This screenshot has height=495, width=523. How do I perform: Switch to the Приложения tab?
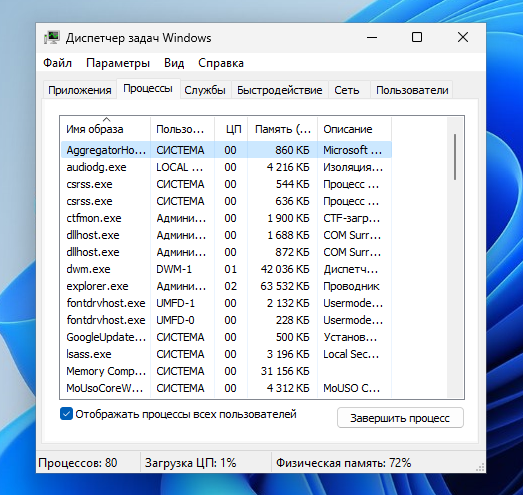pos(80,90)
